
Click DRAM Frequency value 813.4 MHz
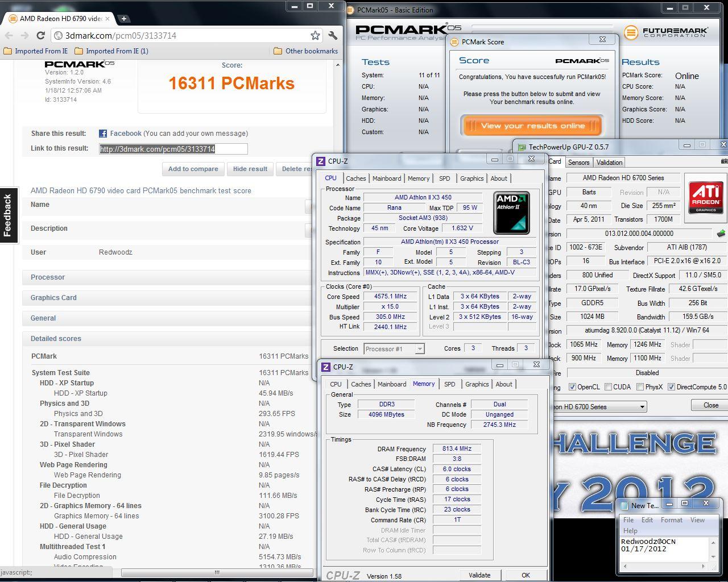coord(457,449)
